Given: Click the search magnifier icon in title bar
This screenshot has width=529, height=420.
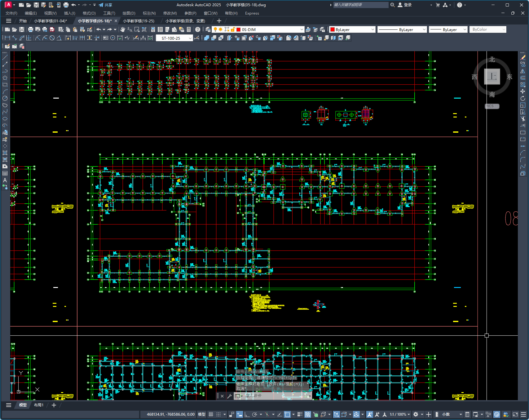Looking at the screenshot, I should pyautogui.click(x=392, y=5).
